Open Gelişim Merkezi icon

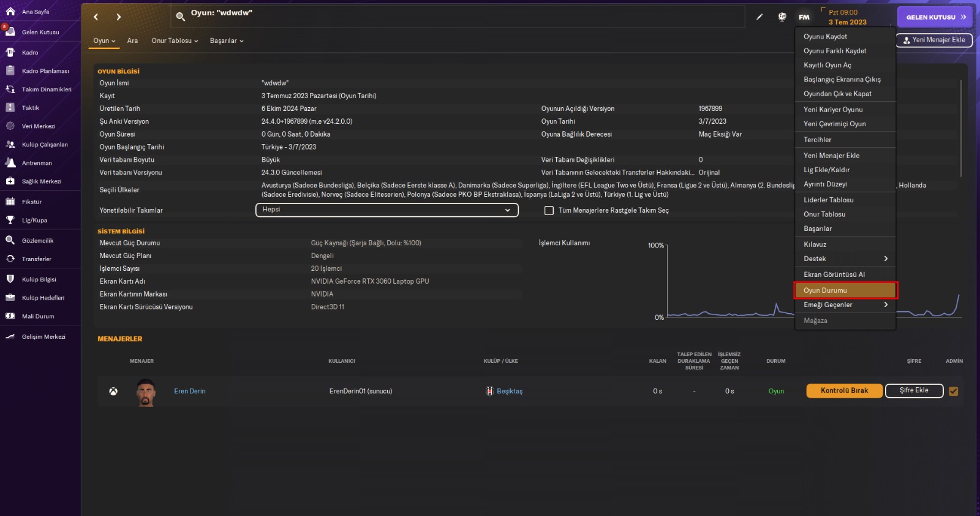pyautogui.click(x=10, y=337)
